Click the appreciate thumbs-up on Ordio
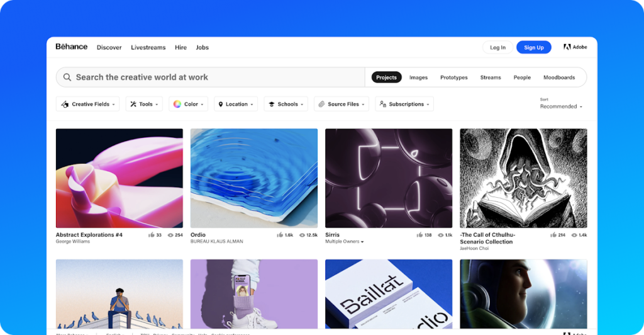 (x=280, y=235)
